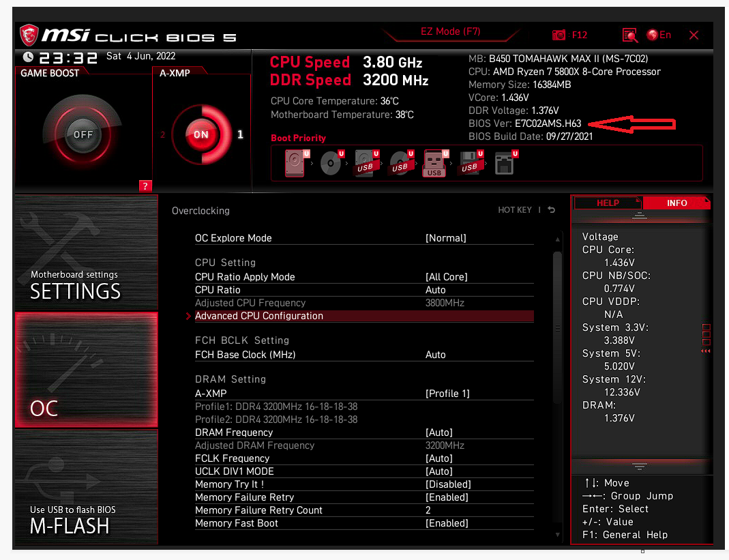Click the HOT KEY return arrow icon
729x560 pixels.
pos(552,210)
